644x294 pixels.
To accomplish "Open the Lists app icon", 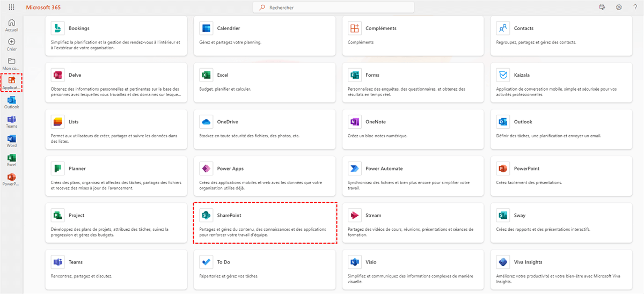I will tap(57, 121).
